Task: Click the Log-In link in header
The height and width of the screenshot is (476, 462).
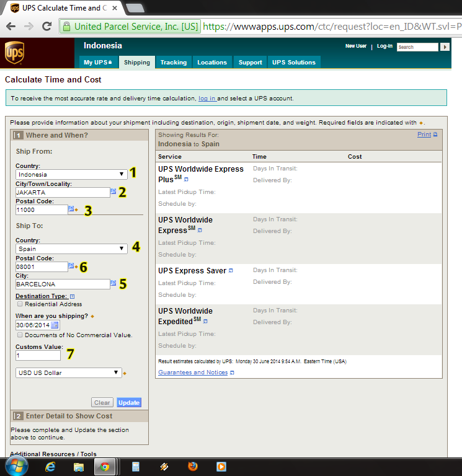Action: [384, 46]
